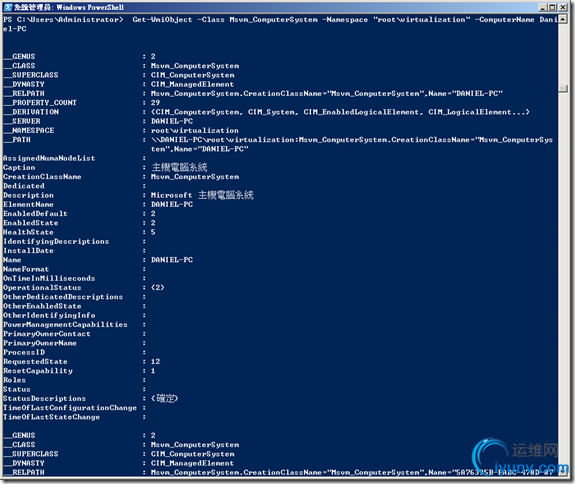Click the Caption value in Chinese

[x=180, y=168]
